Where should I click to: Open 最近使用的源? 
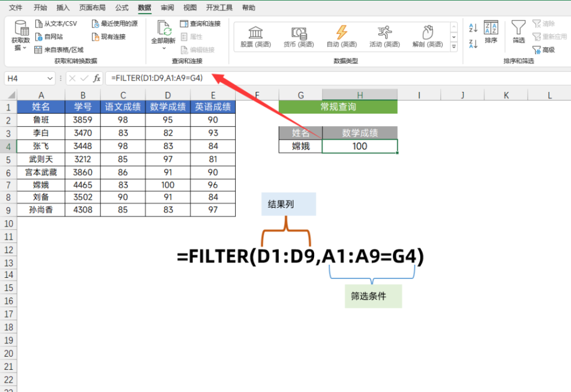coord(115,23)
